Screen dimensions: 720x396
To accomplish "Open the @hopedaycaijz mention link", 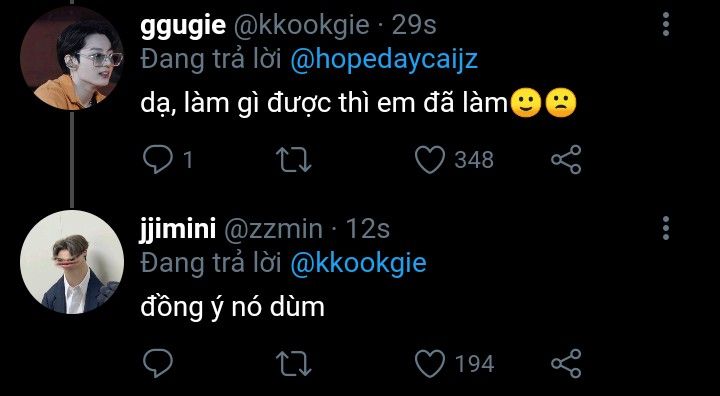I will click(x=384, y=60).
